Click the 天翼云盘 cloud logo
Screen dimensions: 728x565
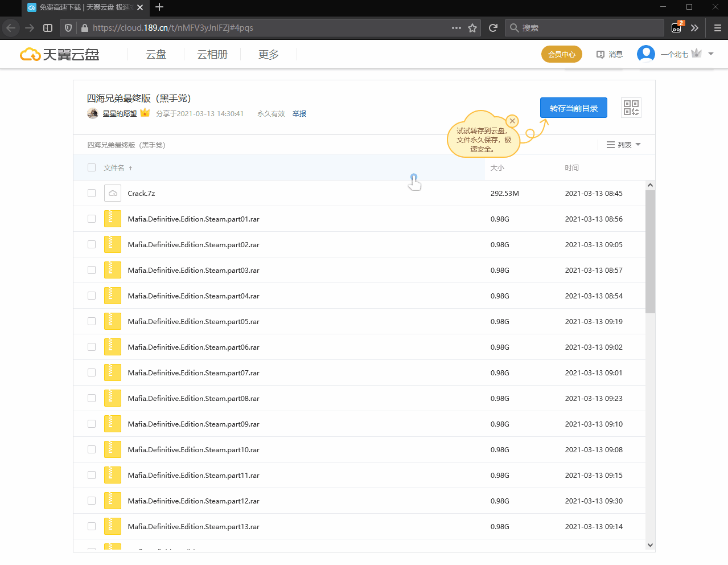[59, 55]
